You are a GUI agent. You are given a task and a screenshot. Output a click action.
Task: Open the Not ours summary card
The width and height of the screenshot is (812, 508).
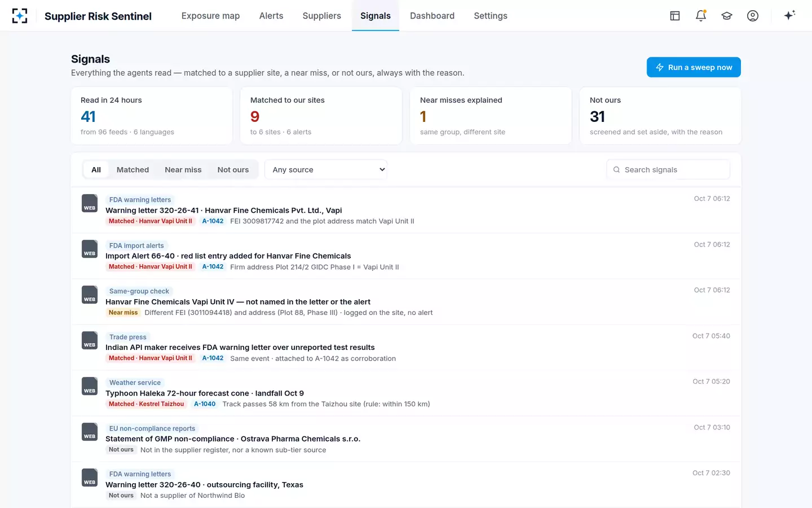click(660, 116)
